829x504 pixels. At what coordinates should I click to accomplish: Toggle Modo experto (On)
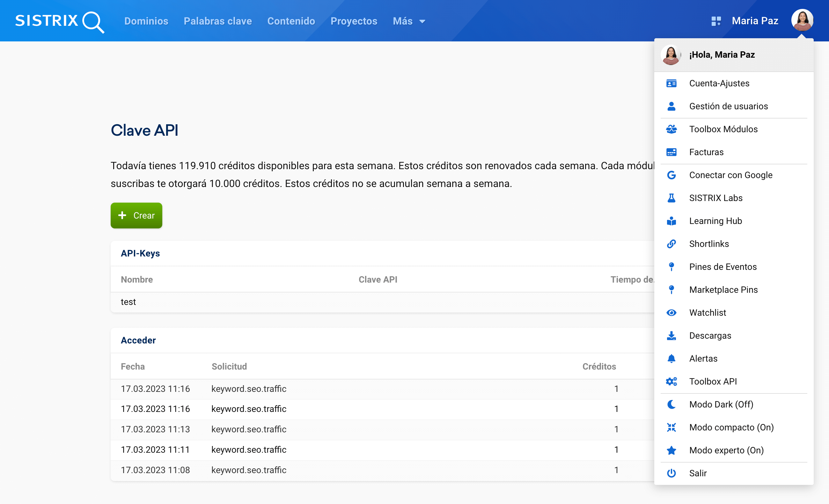pyautogui.click(x=726, y=450)
